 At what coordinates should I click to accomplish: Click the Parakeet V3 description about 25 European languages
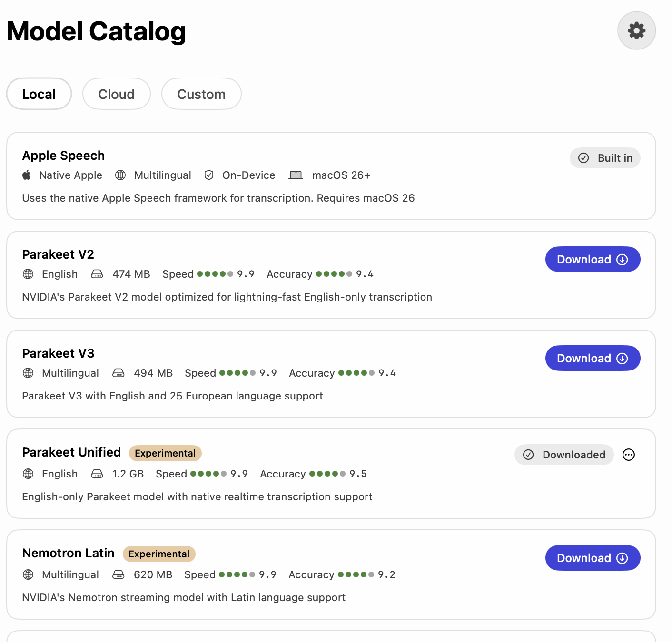coord(172,396)
